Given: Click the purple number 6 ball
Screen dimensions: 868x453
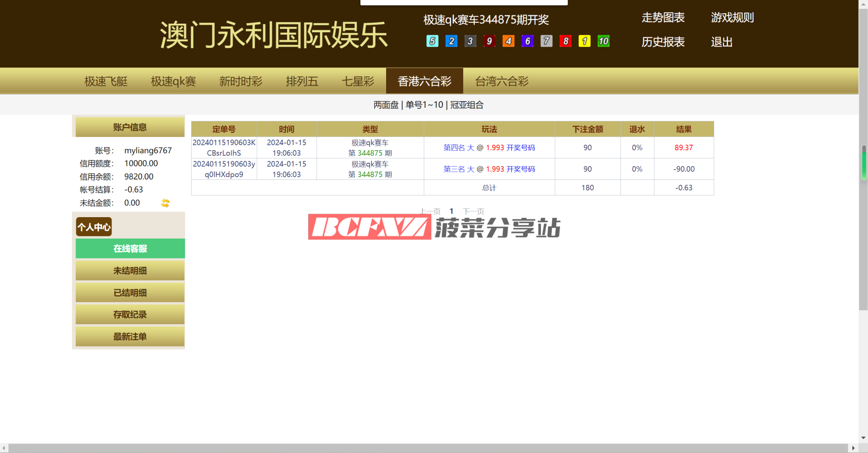Looking at the screenshot, I should (x=527, y=41).
